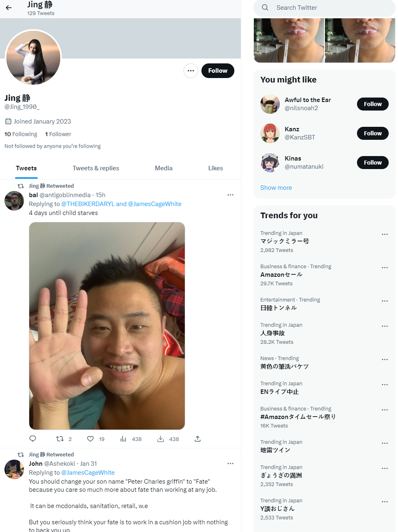This screenshot has height=532, width=398.
Task: Open more options on bal's tweet
Action: (230, 195)
